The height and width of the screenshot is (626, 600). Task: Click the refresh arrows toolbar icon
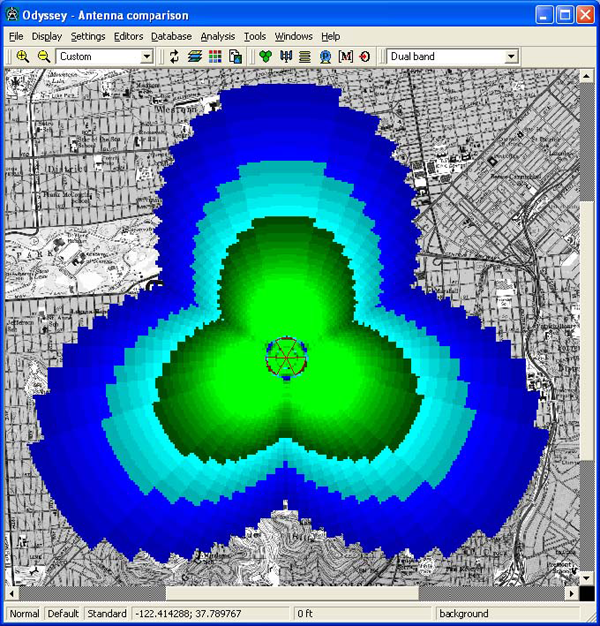click(x=175, y=57)
